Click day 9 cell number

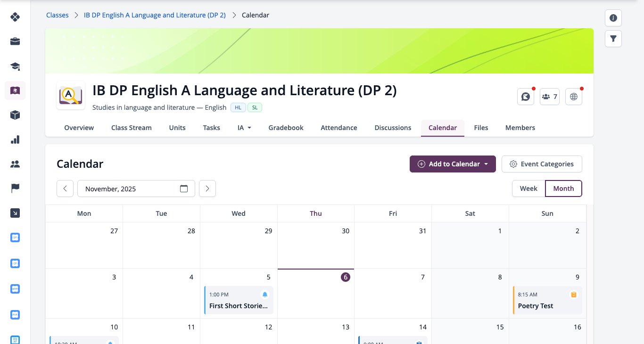(x=578, y=277)
